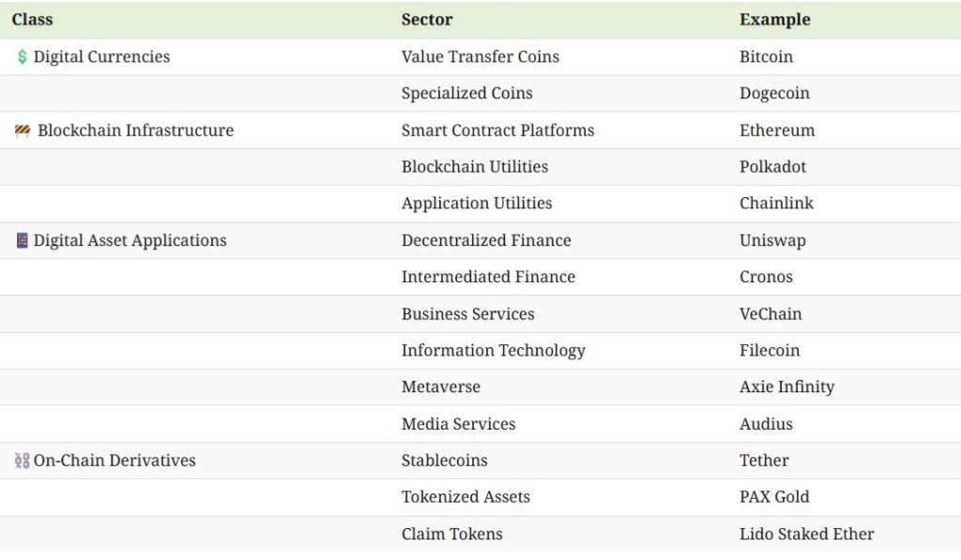Click the Axie Infinity example
Screen dimensions: 961x560
(x=787, y=387)
